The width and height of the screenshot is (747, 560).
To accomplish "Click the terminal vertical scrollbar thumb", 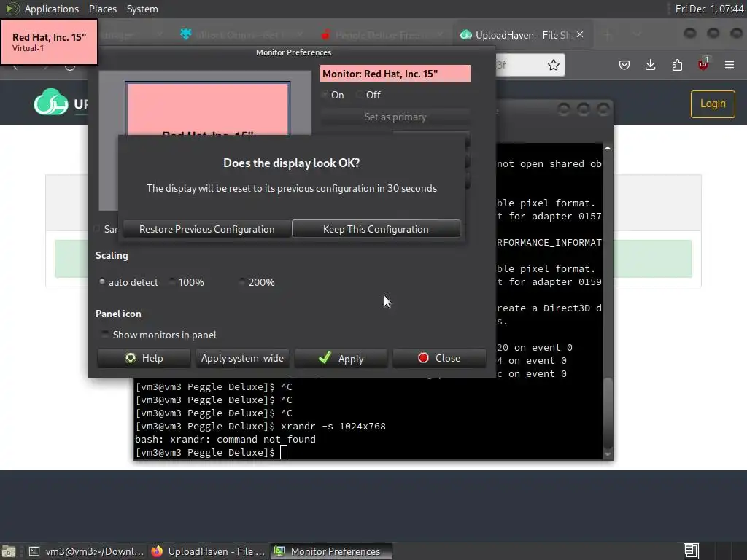I will [x=608, y=413].
